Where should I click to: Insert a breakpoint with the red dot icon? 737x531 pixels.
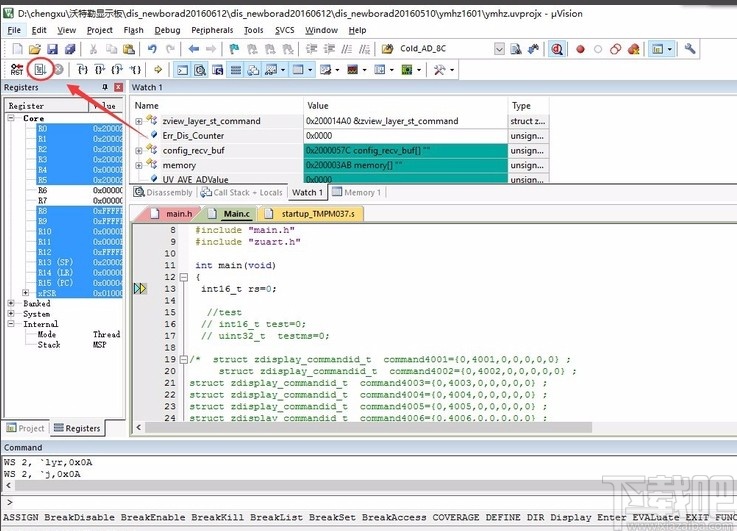tap(580, 49)
